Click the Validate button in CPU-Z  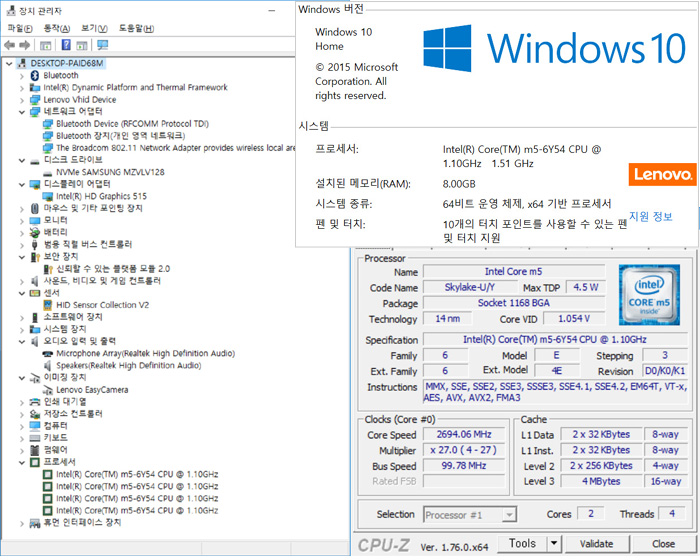596,543
